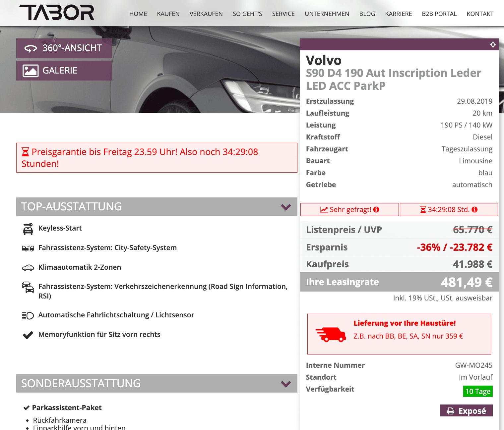Viewport: 504px width, 430px height.
Task: Click checkmark icon beside Memoryfunktion
Action: point(28,335)
